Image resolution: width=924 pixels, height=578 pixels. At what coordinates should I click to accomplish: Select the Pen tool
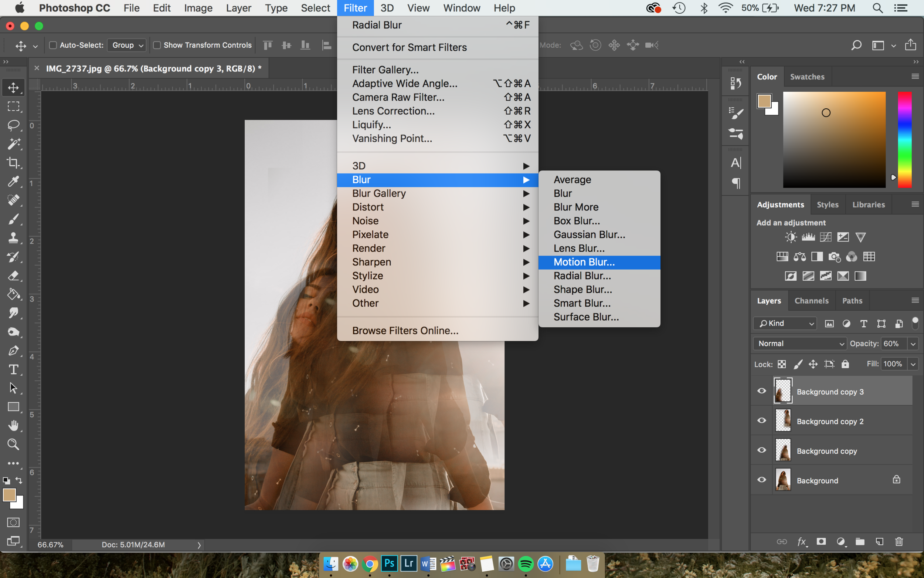(13, 351)
